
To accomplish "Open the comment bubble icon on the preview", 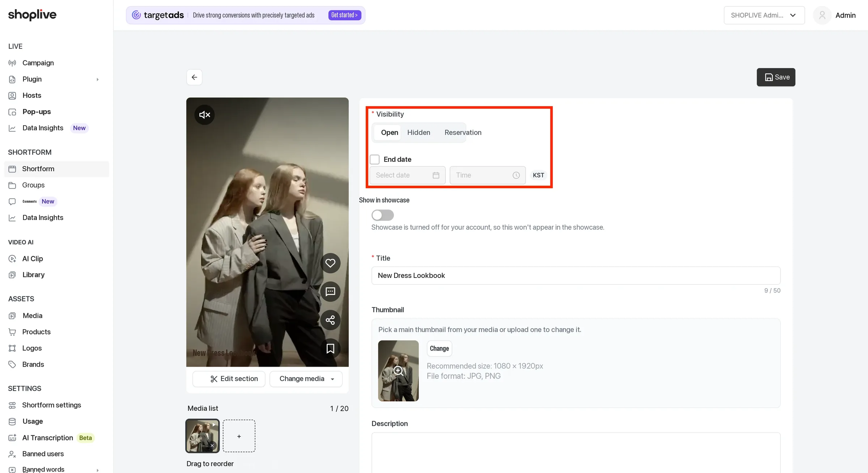I will pyautogui.click(x=330, y=292).
